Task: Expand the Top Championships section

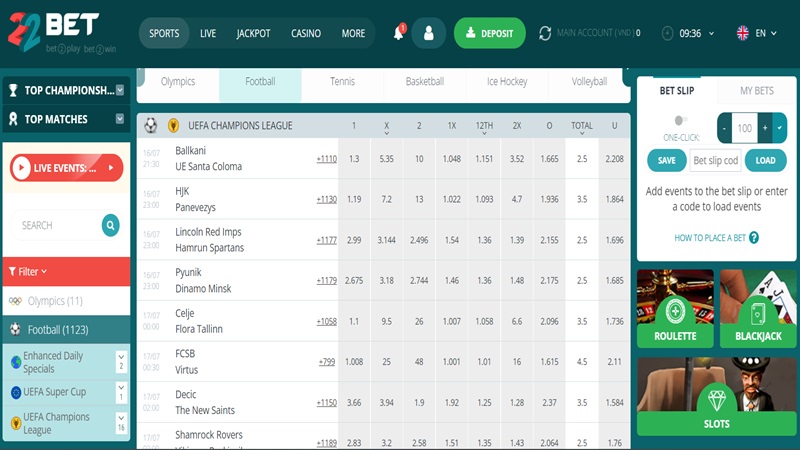Action: click(x=120, y=90)
